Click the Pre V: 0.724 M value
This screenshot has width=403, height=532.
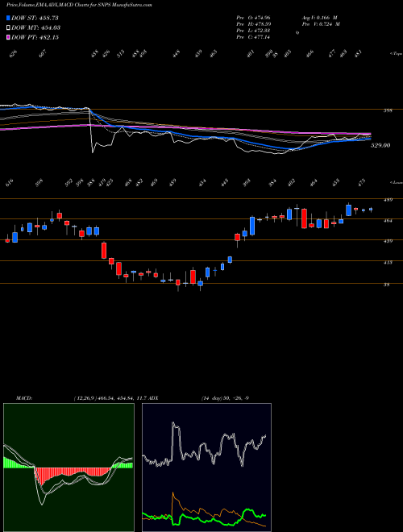click(321, 24)
